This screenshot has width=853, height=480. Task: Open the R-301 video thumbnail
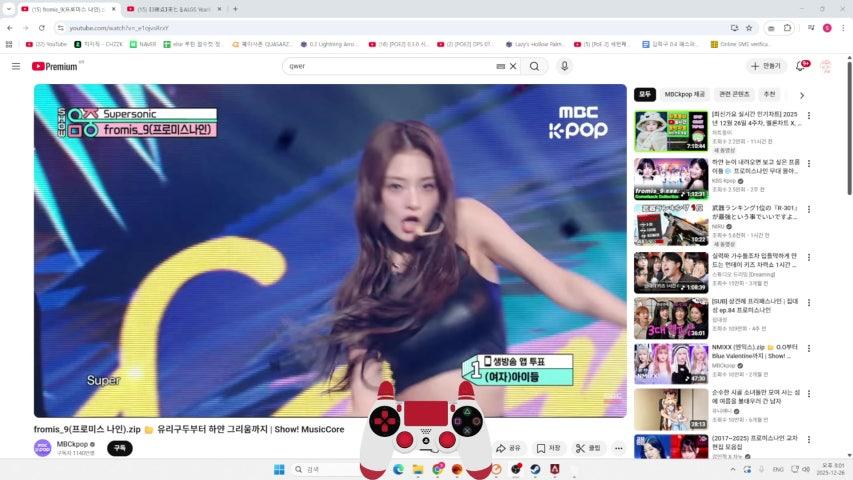point(671,225)
